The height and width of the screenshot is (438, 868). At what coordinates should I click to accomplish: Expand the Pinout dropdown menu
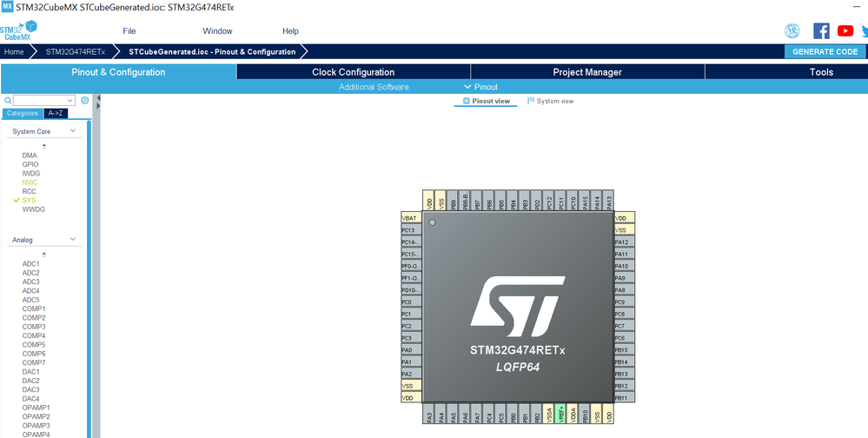481,87
